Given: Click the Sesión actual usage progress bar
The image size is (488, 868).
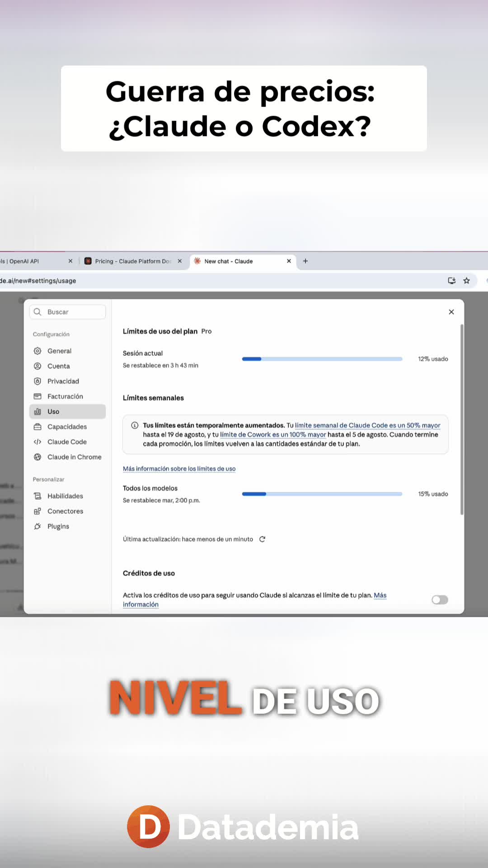Looking at the screenshot, I should pos(322,359).
